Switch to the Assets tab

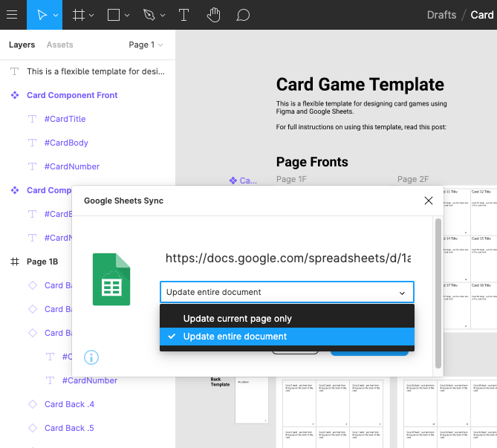60,45
